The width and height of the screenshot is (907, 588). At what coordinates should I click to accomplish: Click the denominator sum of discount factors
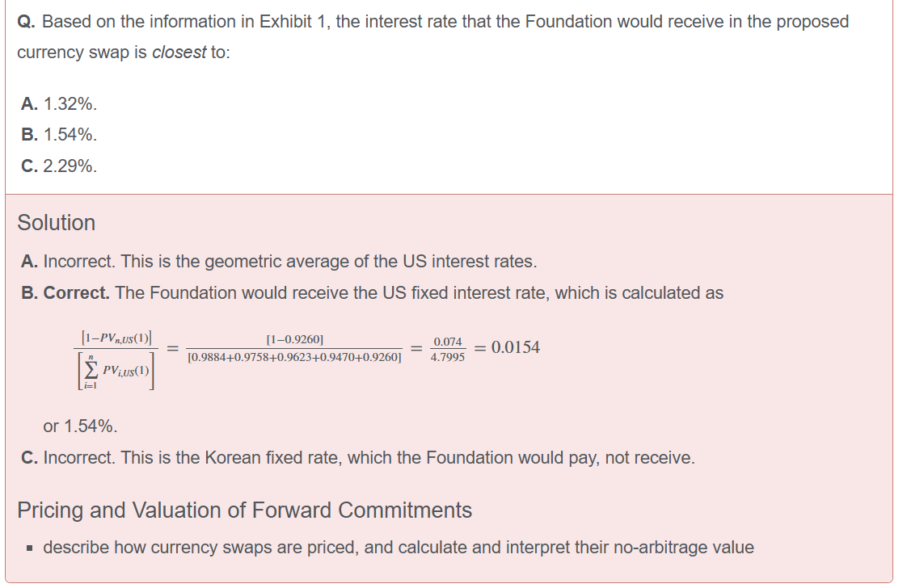[294, 357]
